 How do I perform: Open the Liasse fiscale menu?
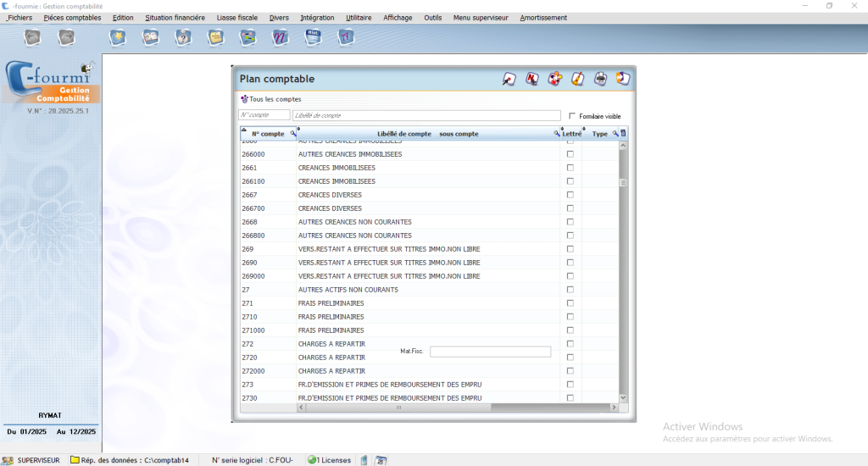[x=237, y=18]
